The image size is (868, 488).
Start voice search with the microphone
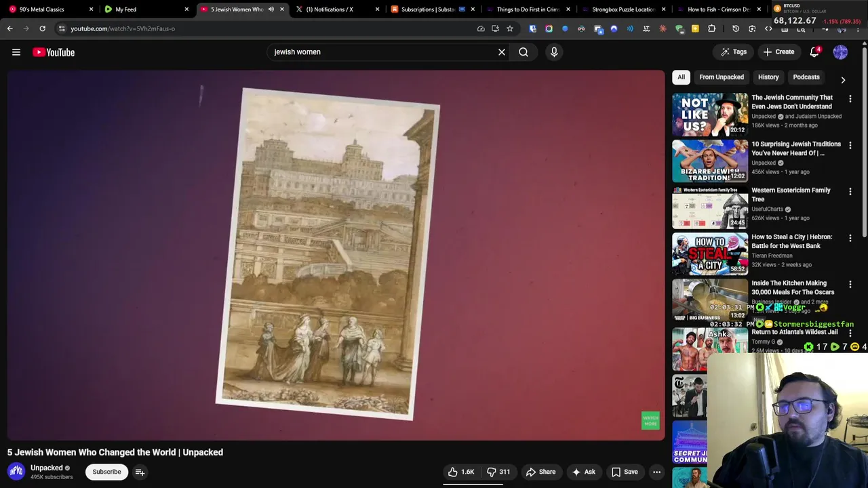pyautogui.click(x=554, y=52)
